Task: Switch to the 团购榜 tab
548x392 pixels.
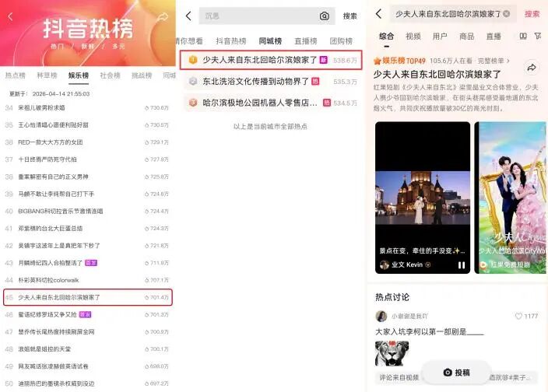Action: (x=341, y=41)
